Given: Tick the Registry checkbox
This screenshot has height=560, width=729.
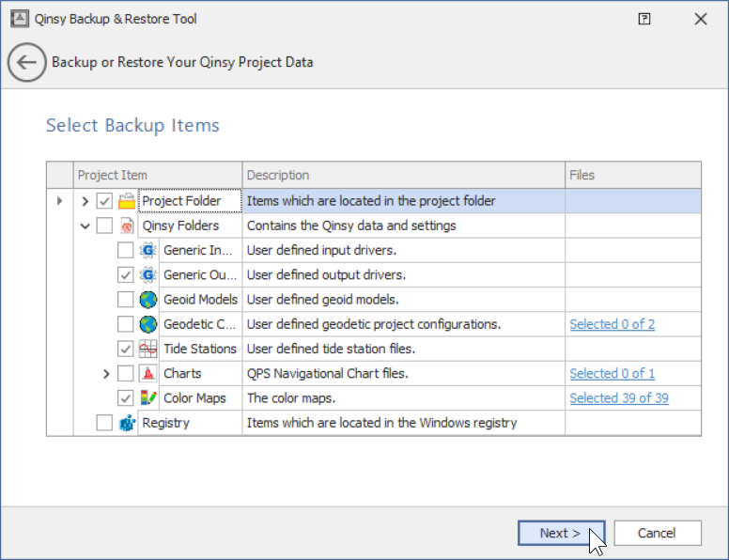Looking at the screenshot, I should tap(104, 423).
